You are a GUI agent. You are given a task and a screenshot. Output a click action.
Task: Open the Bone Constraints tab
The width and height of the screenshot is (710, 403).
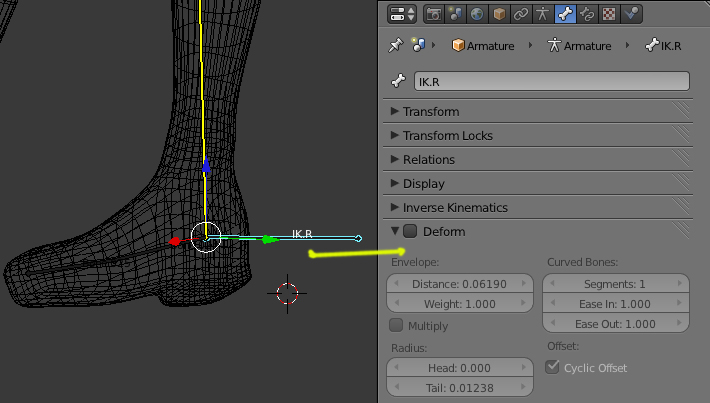pos(587,14)
